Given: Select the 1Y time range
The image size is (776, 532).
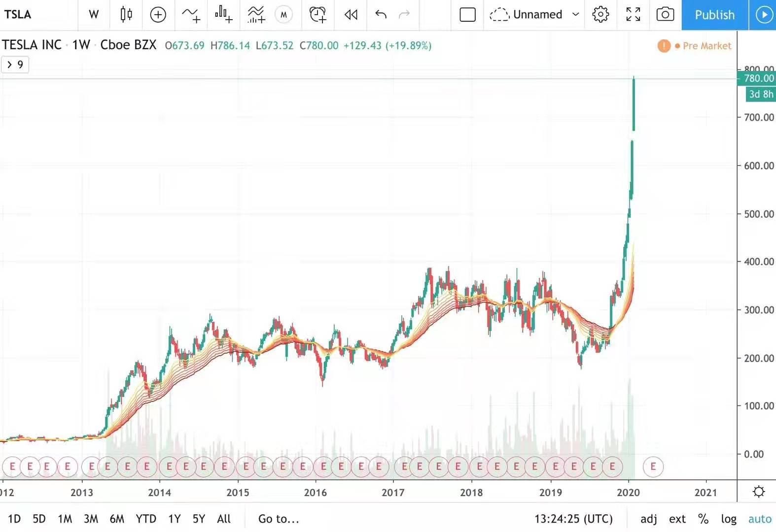Looking at the screenshot, I should pyautogui.click(x=174, y=519).
